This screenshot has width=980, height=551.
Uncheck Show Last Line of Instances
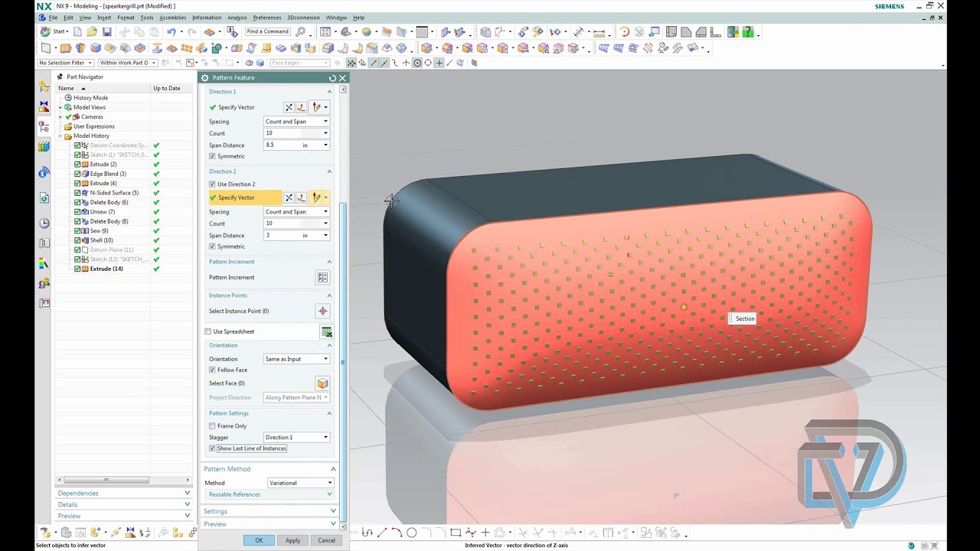coord(212,448)
